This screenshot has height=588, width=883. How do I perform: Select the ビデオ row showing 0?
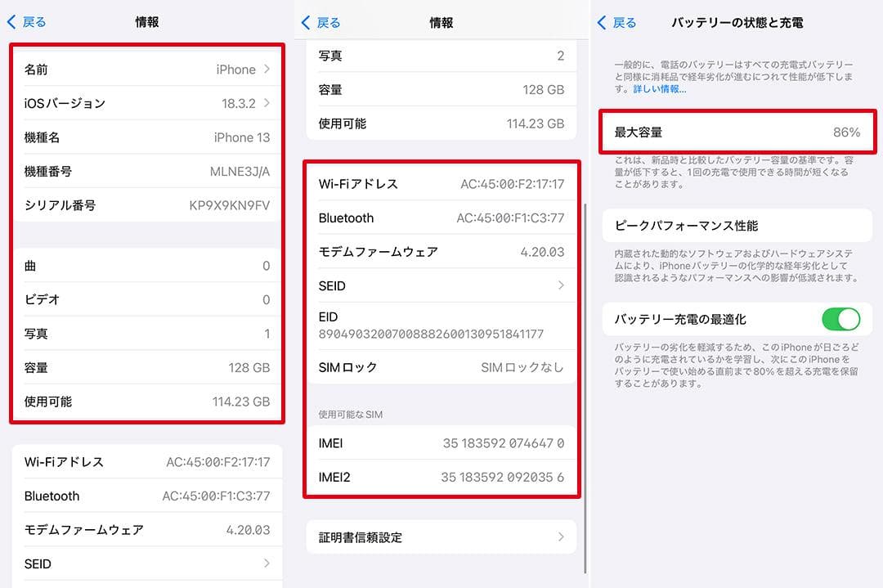(x=147, y=299)
